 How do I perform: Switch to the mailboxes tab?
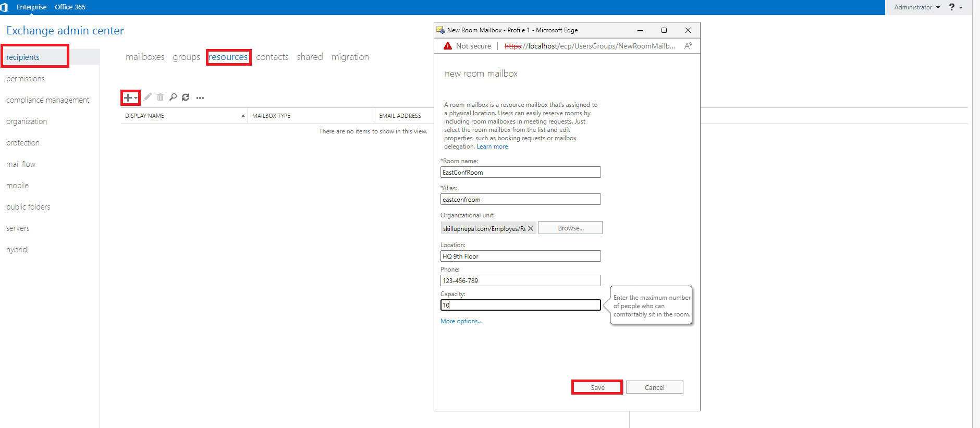coord(145,57)
